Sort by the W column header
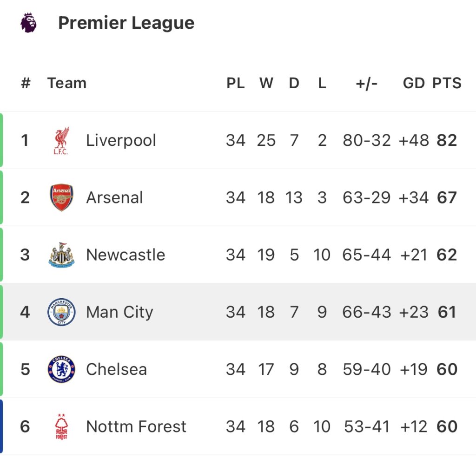Viewport: 476px width, 458px height. click(x=266, y=83)
